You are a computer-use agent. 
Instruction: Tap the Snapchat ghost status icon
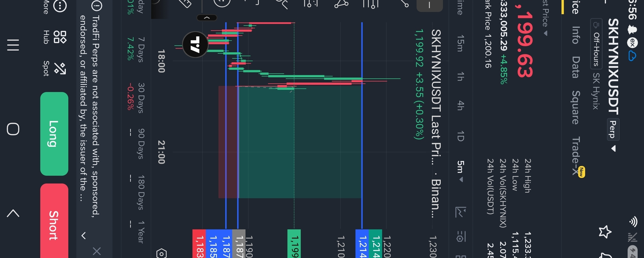pos(632,29)
